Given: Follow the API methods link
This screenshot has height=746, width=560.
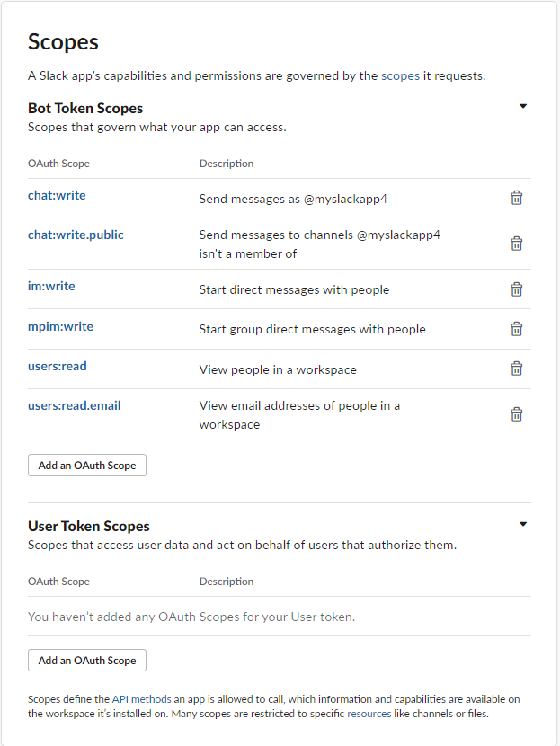Looking at the screenshot, I should pyautogui.click(x=141, y=699).
